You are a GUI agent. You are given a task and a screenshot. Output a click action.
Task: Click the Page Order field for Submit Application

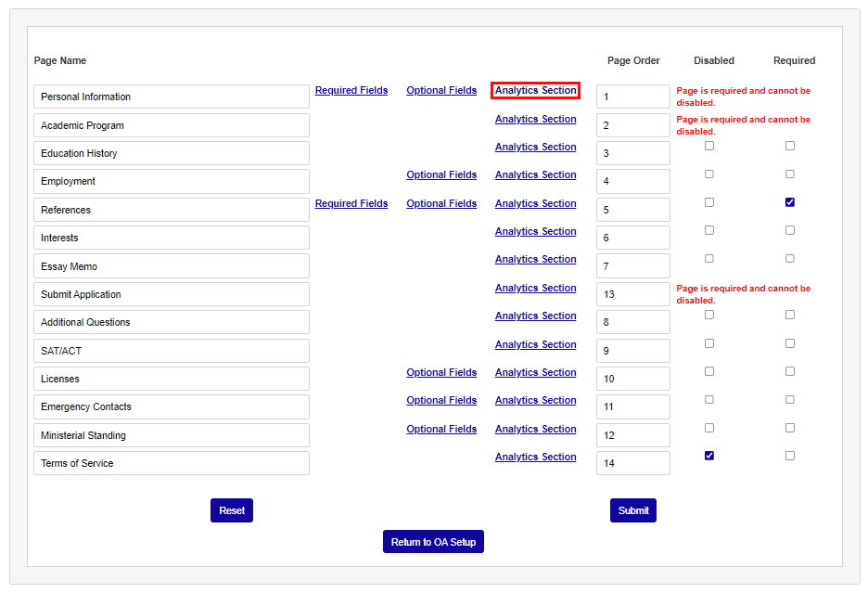[633, 293]
